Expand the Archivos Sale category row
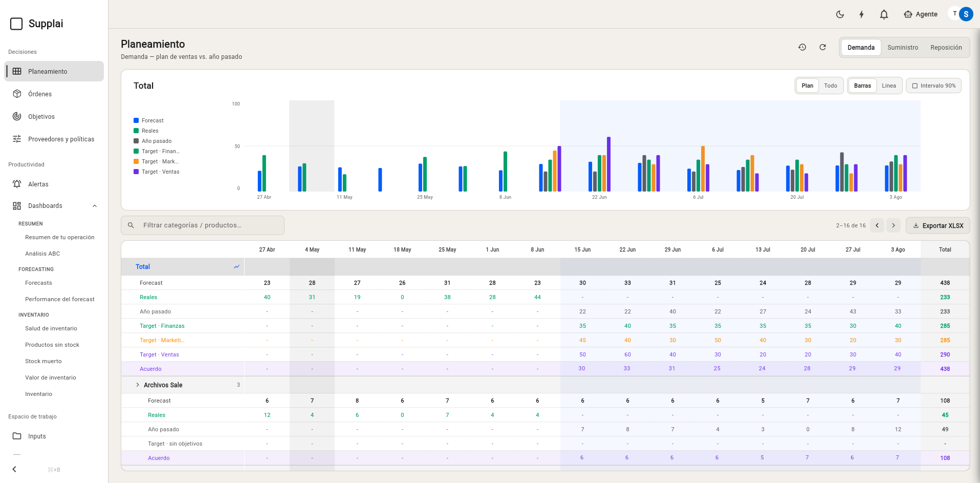 (138, 385)
